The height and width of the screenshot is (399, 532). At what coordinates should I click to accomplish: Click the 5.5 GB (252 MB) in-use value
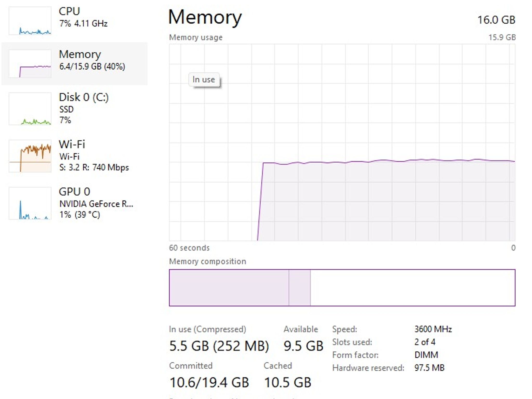tap(219, 346)
